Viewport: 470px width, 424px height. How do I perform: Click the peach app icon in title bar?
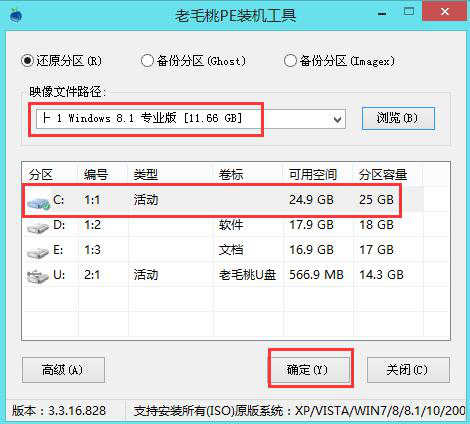point(16,15)
